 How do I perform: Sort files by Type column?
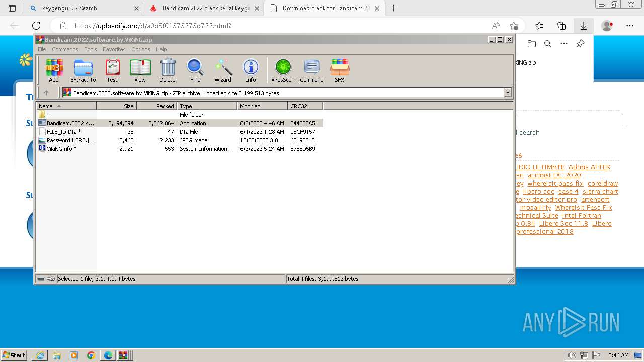pyautogui.click(x=207, y=106)
